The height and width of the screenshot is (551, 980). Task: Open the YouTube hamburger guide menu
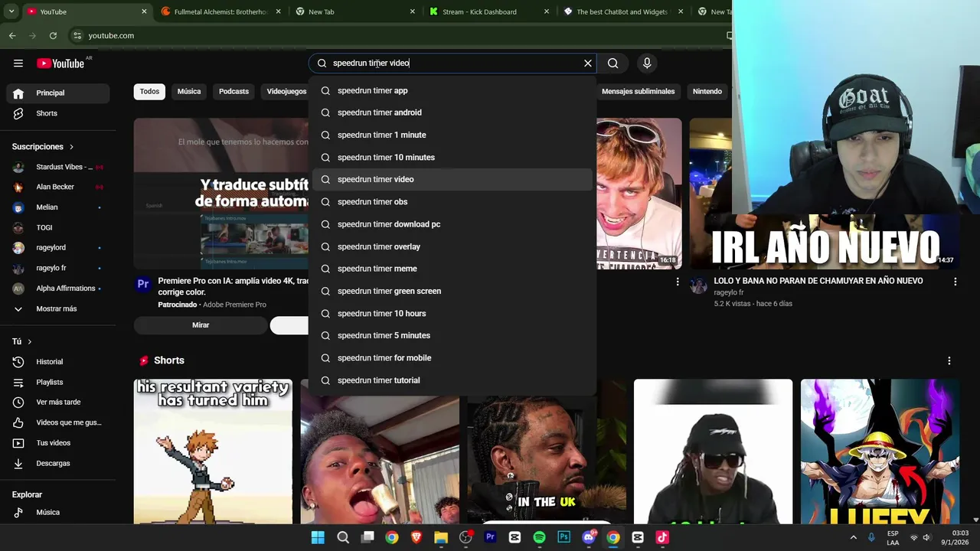[18, 64]
